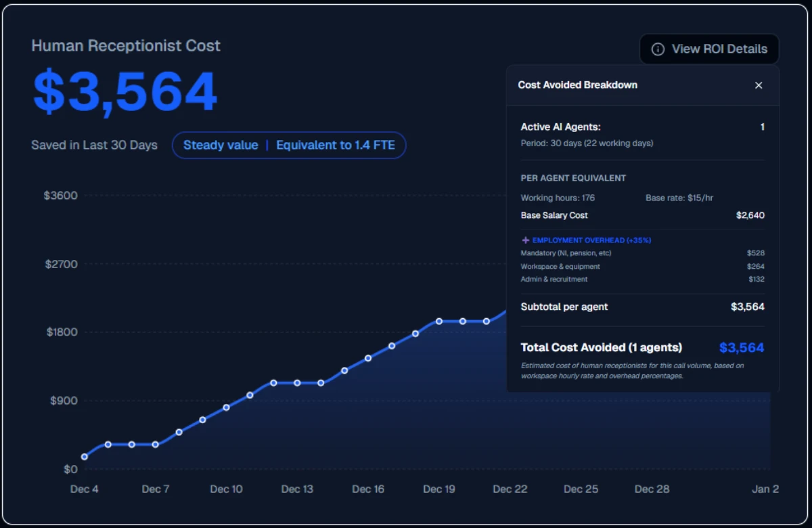Select the Dec 4 data point on chart
Screen dimensions: 812x528
tap(85, 457)
